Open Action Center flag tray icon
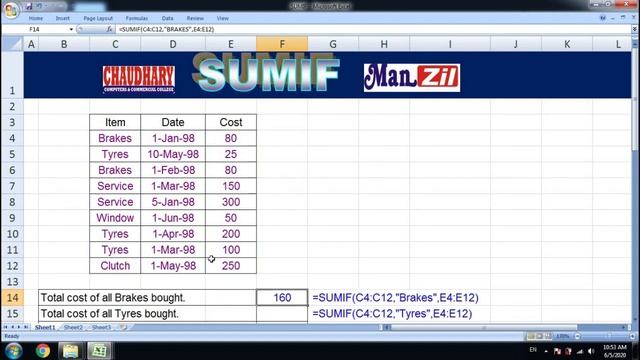640x360 pixels. click(557, 351)
